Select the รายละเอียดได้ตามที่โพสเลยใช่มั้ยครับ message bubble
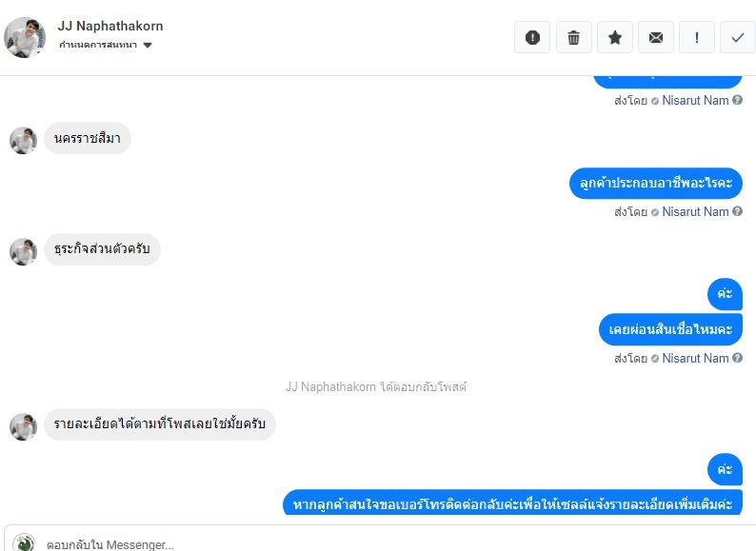The width and height of the screenshot is (756, 551). click(160, 424)
